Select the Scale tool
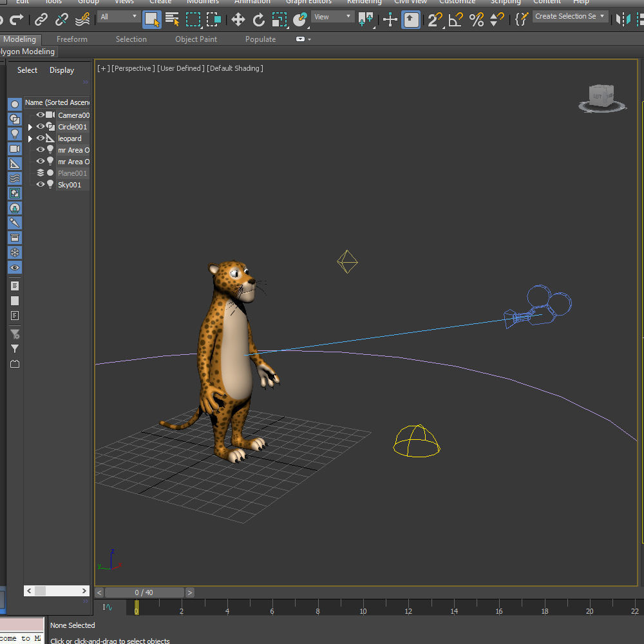The image size is (644, 644). pyautogui.click(x=279, y=19)
